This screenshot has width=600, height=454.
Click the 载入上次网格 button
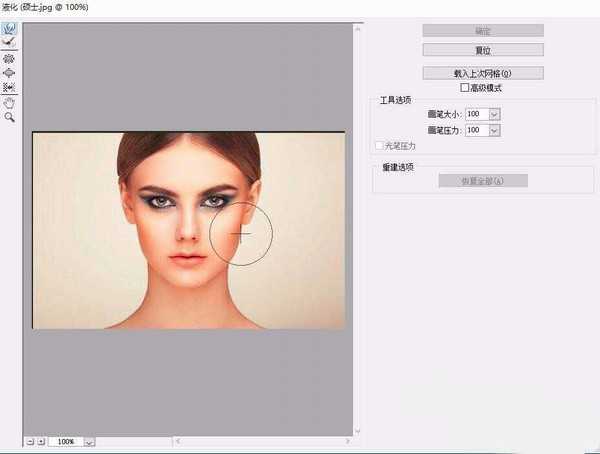point(483,73)
